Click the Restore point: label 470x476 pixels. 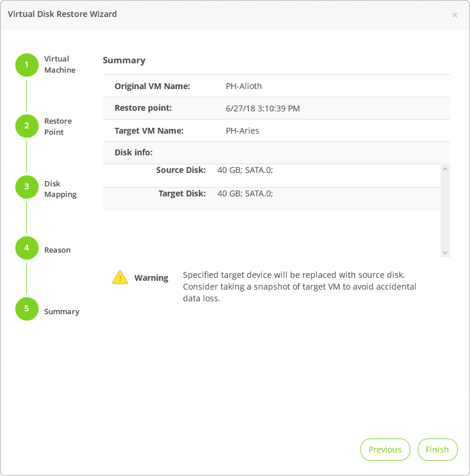point(143,108)
